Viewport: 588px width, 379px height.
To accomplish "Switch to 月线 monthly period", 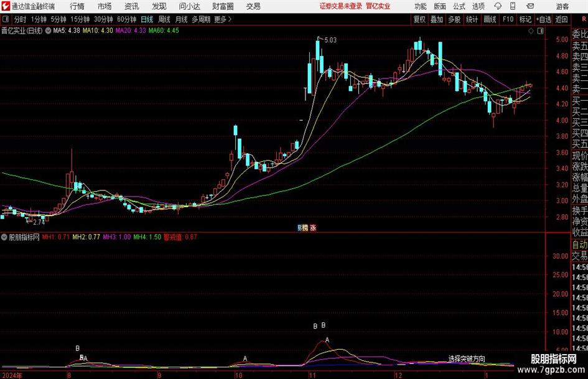I will click(182, 19).
